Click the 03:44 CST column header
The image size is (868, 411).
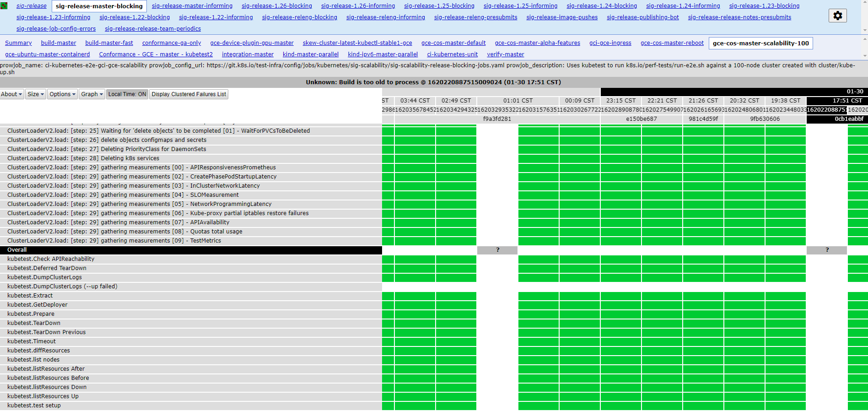(x=415, y=101)
